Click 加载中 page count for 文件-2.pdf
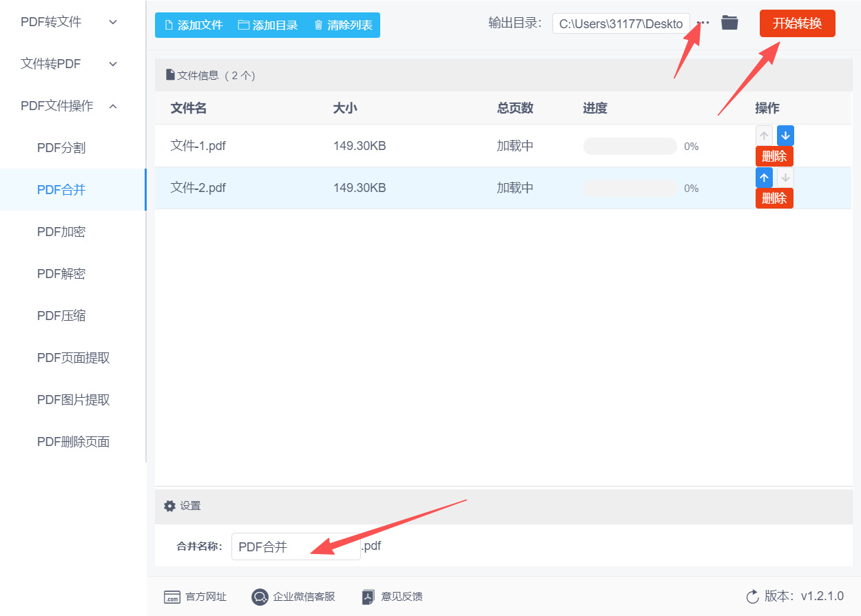The width and height of the screenshot is (861, 616). (515, 188)
